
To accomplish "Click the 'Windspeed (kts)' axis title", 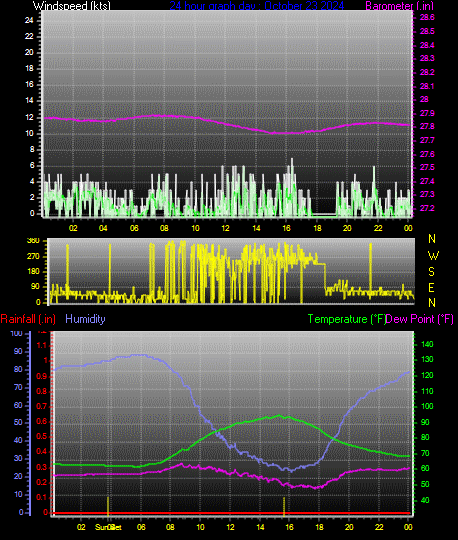I will pos(72,6).
